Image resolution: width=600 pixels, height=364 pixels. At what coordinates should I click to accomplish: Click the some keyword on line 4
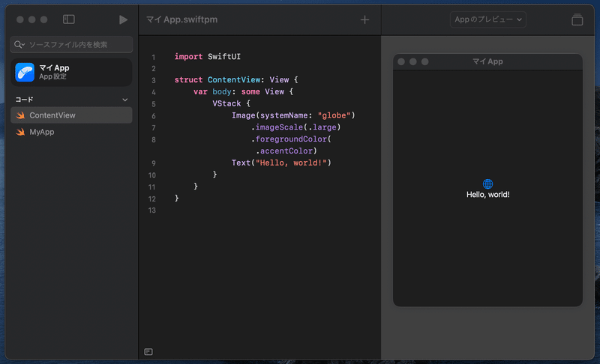click(x=250, y=91)
